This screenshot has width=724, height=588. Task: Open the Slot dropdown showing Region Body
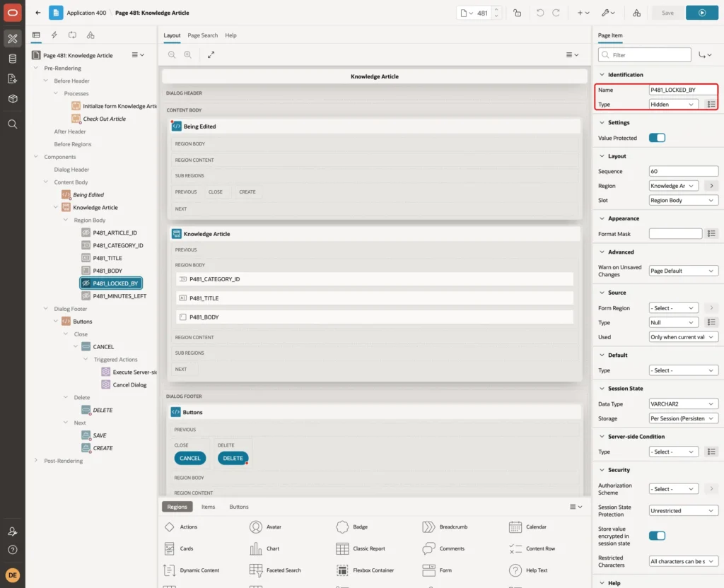coord(683,200)
